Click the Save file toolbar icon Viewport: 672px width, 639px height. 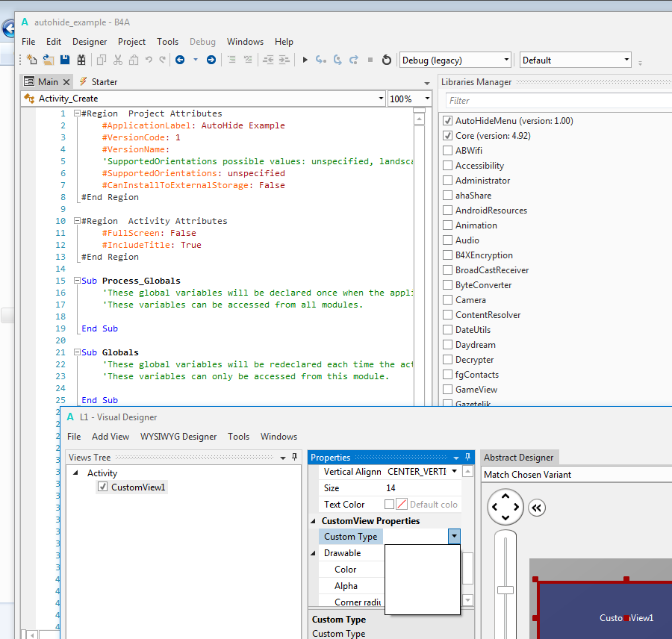(x=65, y=60)
